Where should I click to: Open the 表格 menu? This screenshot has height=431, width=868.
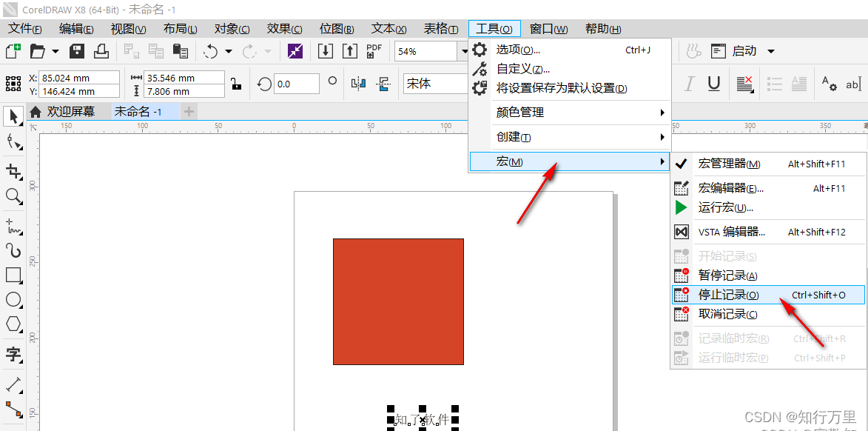[440, 29]
